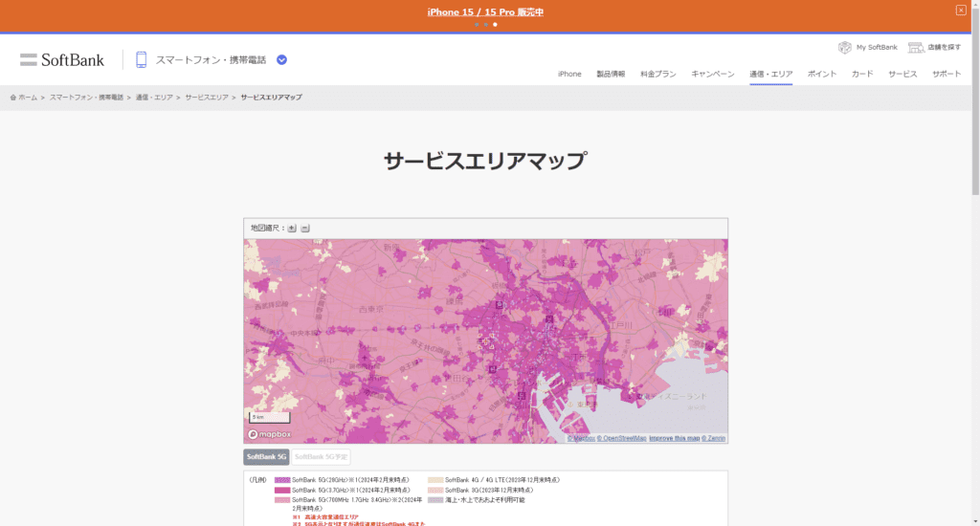Click the 海上・水上 legend color swatch
Screen dimensions: 980x526
pos(435,500)
